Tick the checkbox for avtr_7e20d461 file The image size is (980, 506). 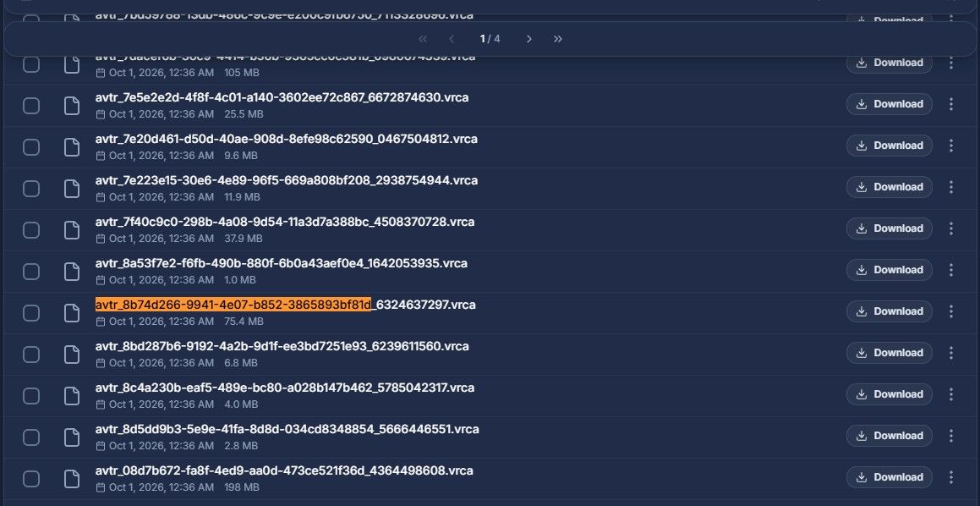[x=31, y=147]
